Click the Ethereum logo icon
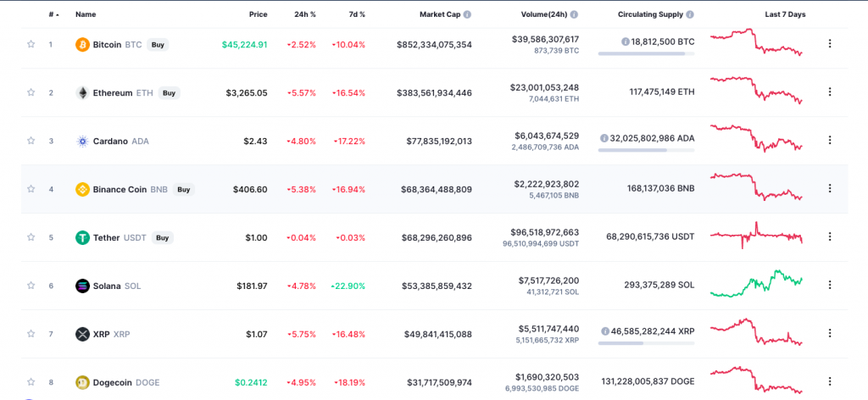 [82, 93]
